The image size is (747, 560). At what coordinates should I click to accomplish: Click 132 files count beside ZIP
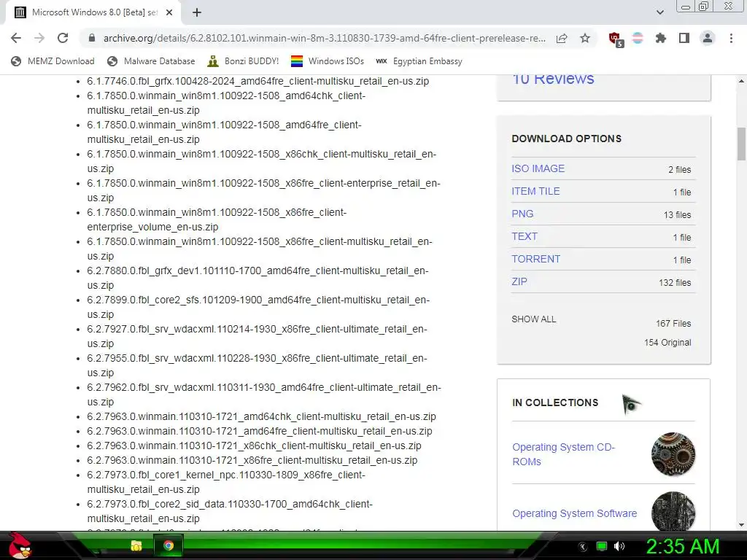pos(675,282)
